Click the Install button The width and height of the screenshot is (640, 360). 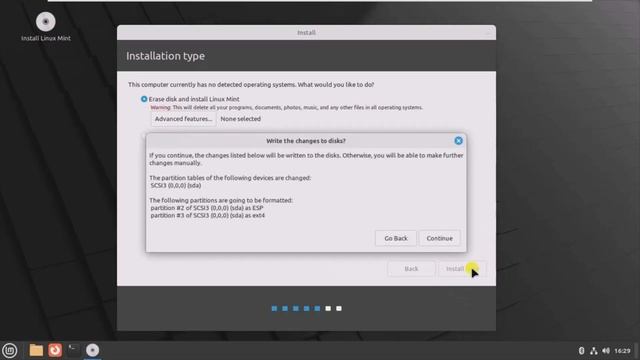(462, 269)
